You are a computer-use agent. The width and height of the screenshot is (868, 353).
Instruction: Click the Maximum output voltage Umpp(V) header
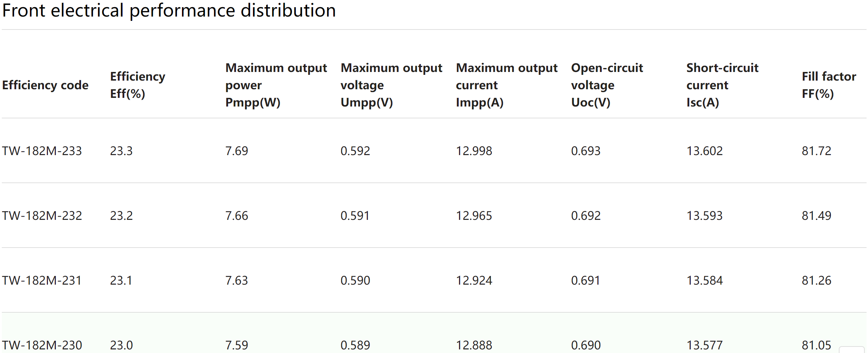[x=391, y=85]
